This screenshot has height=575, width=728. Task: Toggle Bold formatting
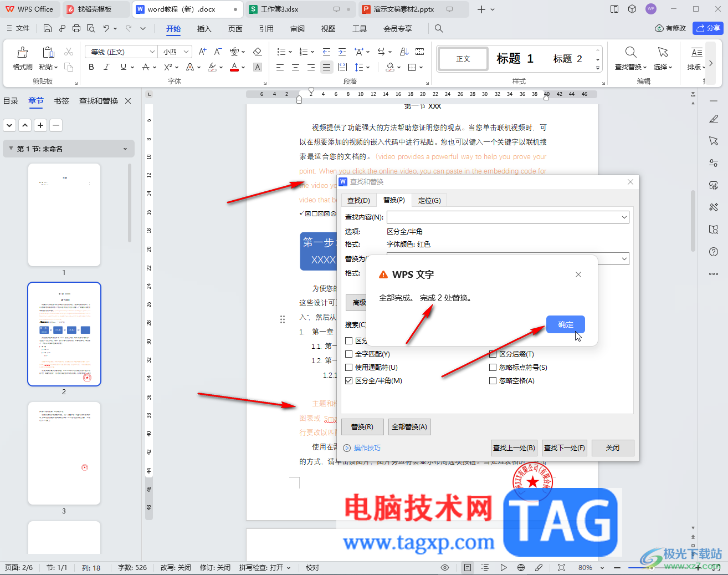tap(91, 67)
